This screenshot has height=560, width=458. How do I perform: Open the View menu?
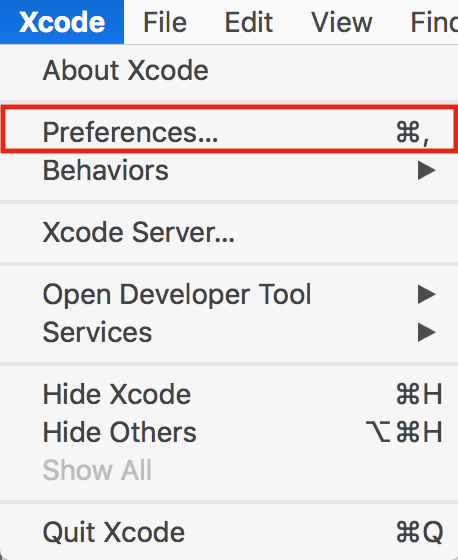pyautogui.click(x=342, y=22)
